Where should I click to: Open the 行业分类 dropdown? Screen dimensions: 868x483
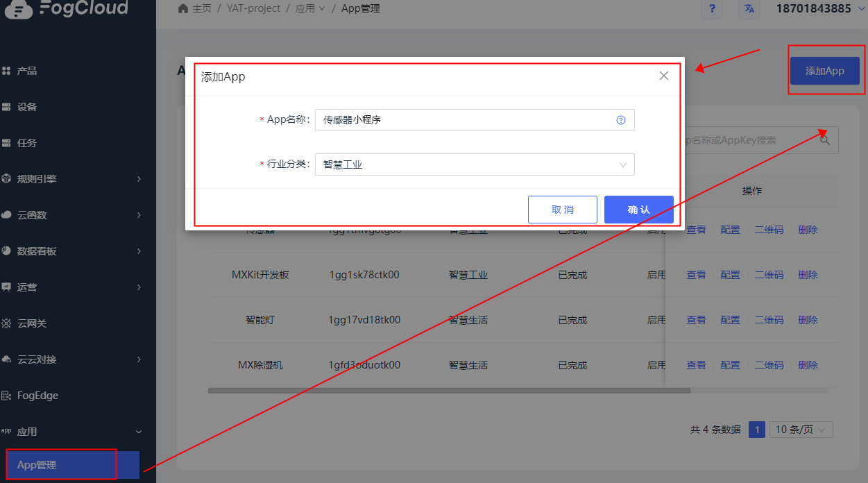(x=475, y=164)
